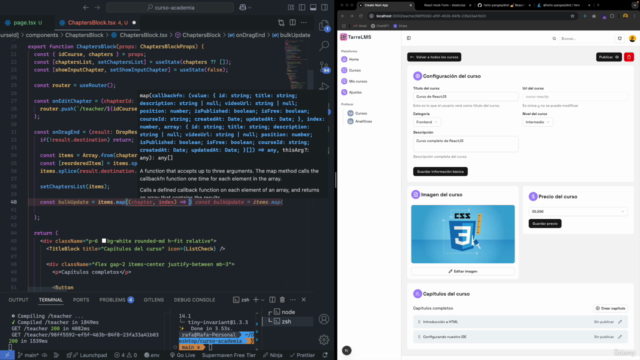Open the notifications bell in TarreLMS header
This screenshot has width=640, height=360.
(620, 38)
